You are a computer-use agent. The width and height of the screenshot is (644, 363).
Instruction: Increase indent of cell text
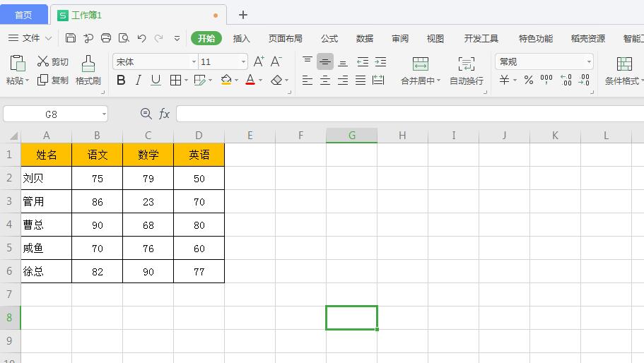pyautogui.click(x=380, y=61)
